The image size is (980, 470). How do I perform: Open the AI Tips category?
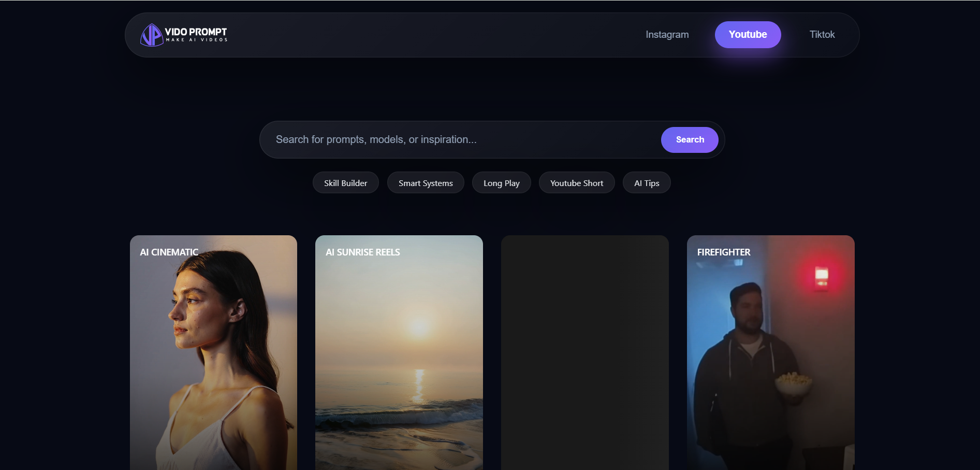point(646,182)
